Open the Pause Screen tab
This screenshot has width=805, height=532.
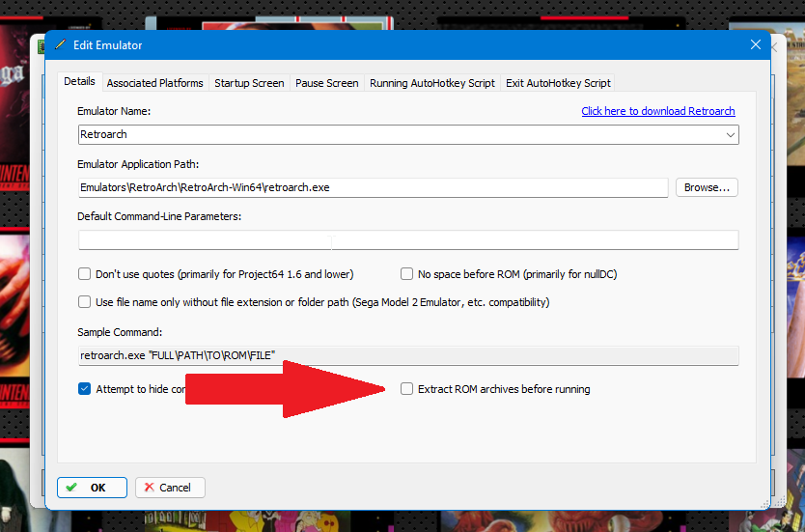(x=327, y=83)
